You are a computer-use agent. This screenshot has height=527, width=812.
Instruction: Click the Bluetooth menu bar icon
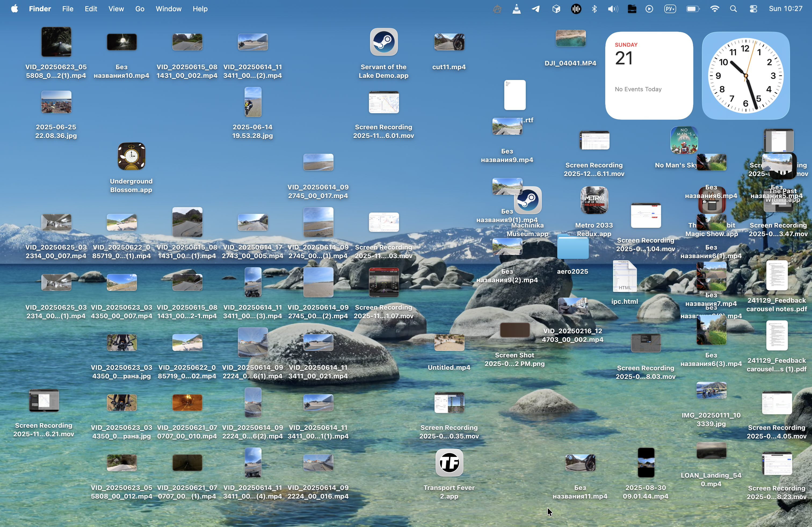[x=594, y=9]
